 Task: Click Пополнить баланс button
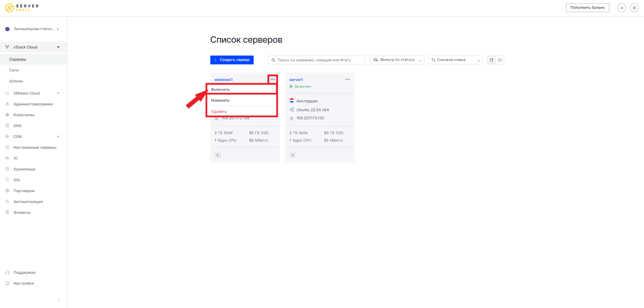[x=587, y=8]
